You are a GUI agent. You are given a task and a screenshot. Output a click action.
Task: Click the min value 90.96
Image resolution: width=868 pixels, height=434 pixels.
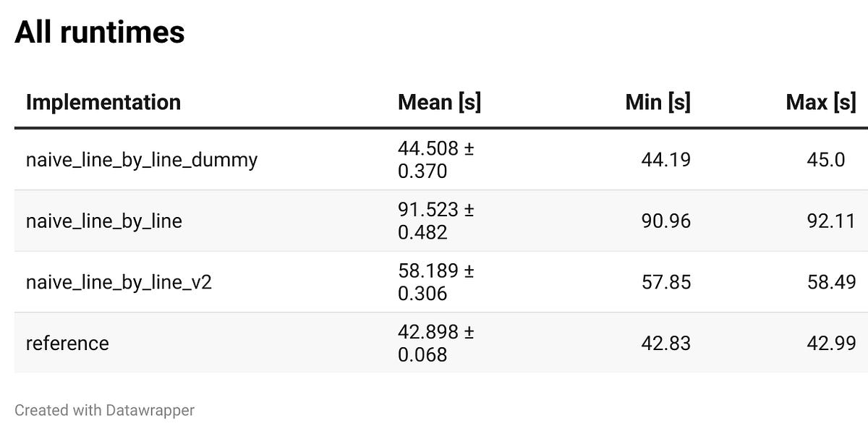pyautogui.click(x=666, y=221)
